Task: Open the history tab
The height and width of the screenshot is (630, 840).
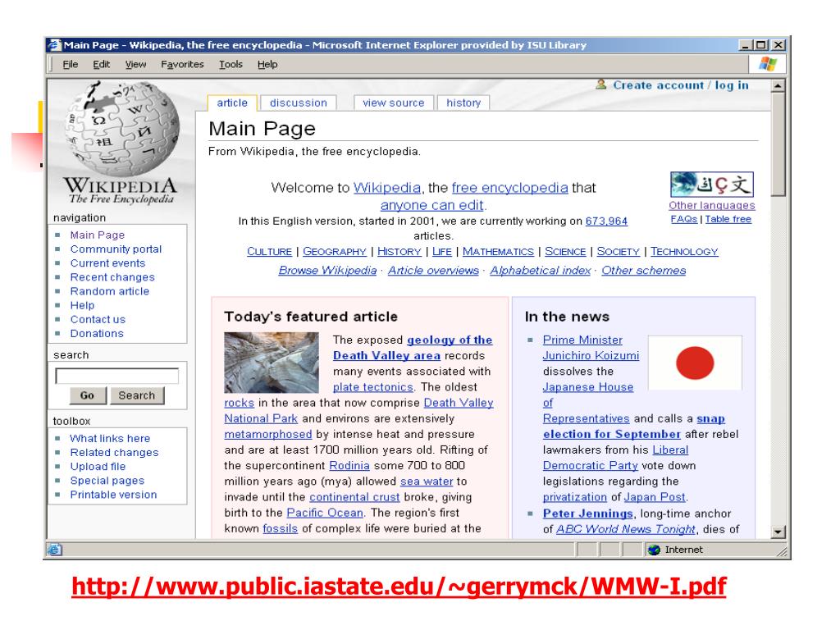Action: tap(463, 103)
